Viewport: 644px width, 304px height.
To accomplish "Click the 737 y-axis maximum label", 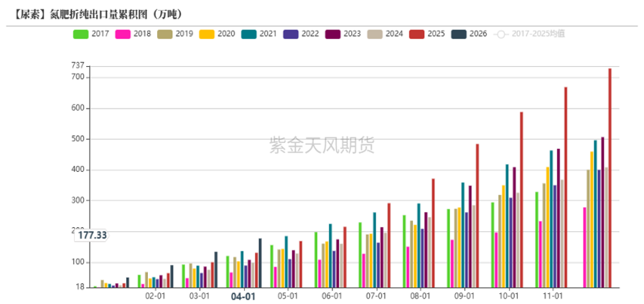I will [x=78, y=65].
